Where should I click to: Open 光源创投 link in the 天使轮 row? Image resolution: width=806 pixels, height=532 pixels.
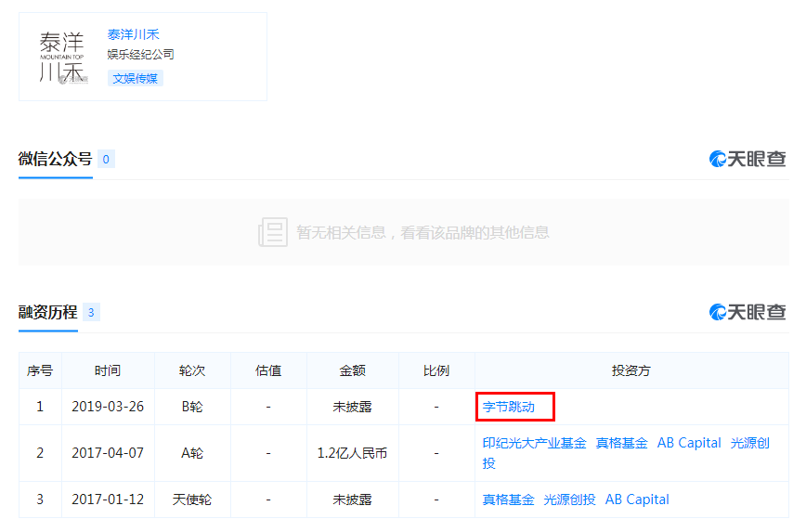coord(569,500)
